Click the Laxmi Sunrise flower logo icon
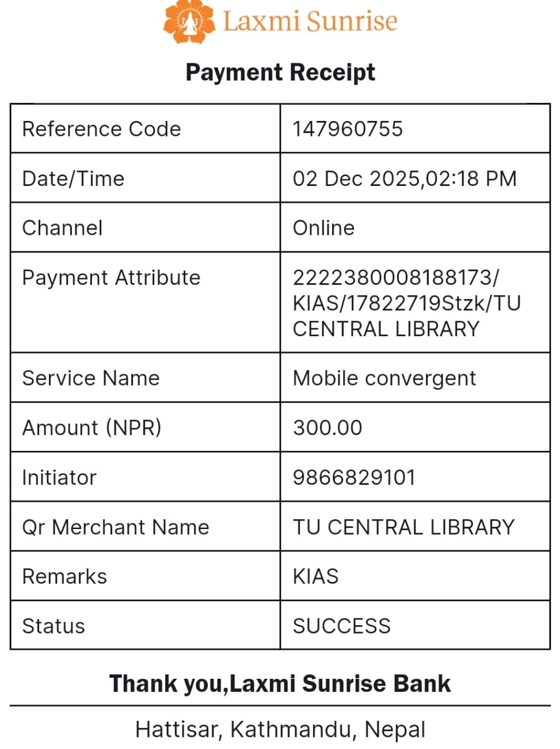The image size is (560, 749). (x=189, y=22)
